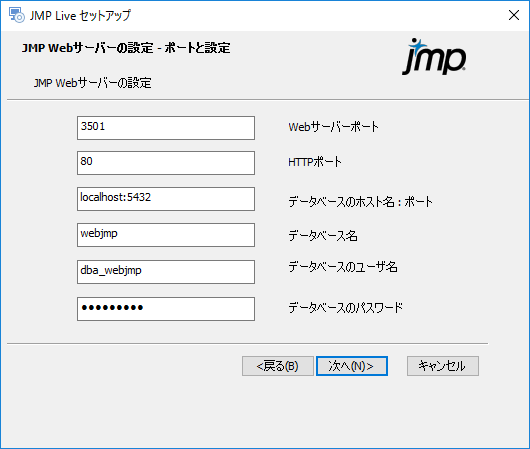
Task: Click the title bar text JMP Live セットアップ
Action: point(80,16)
